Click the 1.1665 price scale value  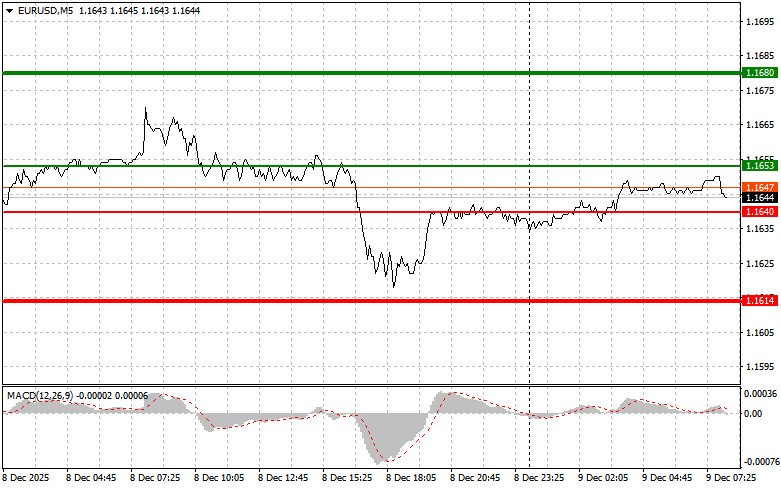click(x=760, y=124)
